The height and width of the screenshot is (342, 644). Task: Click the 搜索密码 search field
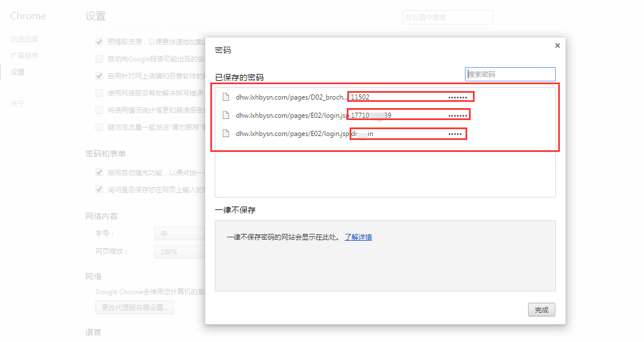[x=510, y=75]
